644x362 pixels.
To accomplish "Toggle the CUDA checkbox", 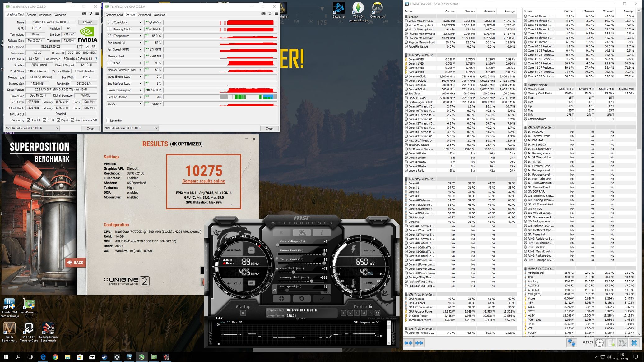I will [x=44, y=120].
